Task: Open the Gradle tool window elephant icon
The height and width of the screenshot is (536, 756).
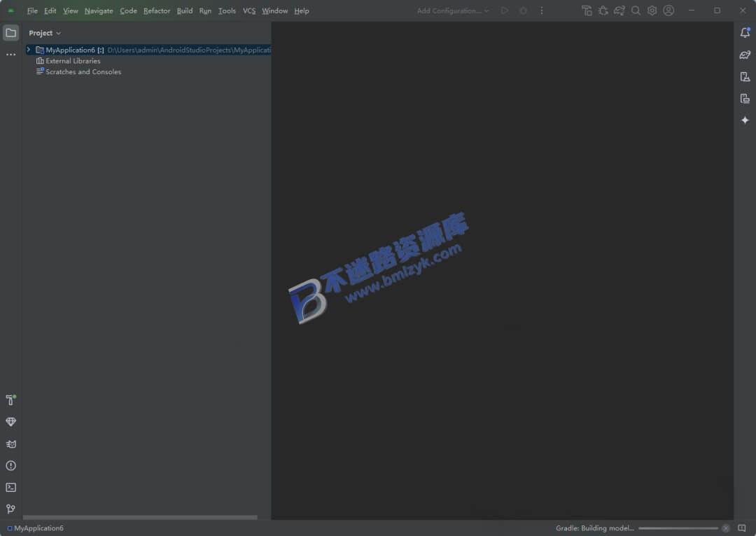Action: [745, 55]
